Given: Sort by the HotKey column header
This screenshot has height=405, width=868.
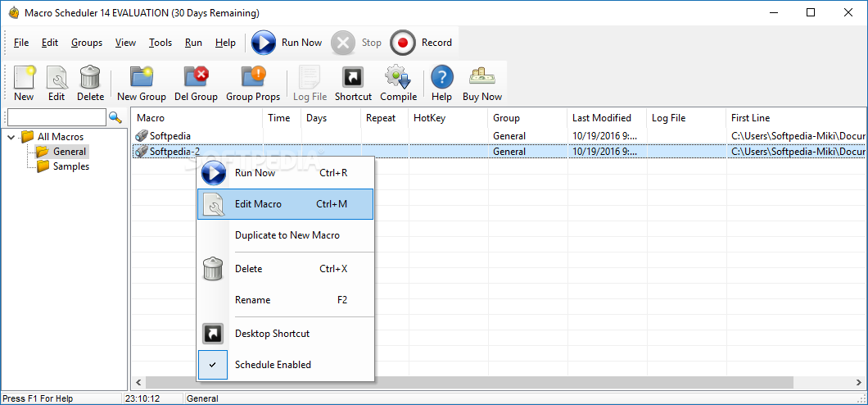Looking at the screenshot, I should (x=448, y=118).
